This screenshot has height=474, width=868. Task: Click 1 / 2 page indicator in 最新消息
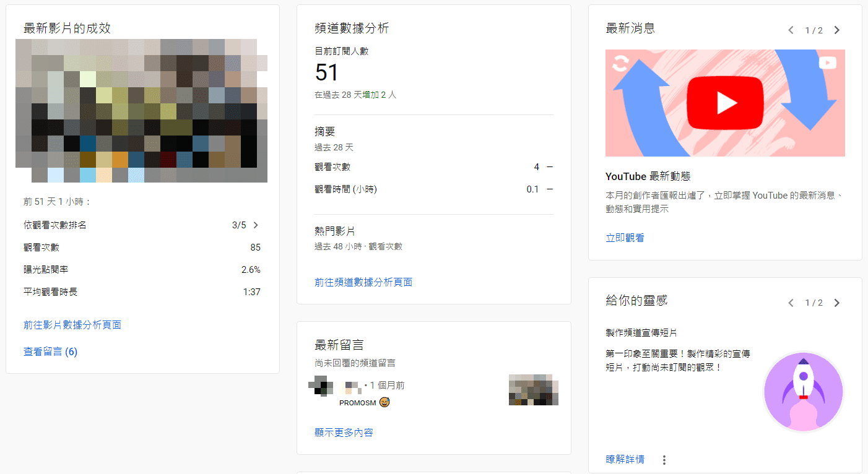point(814,30)
